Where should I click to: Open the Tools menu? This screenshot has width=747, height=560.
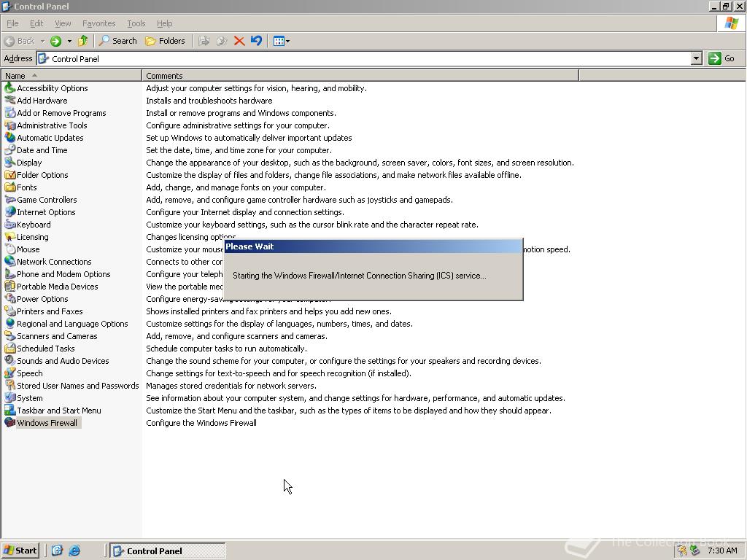[x=136, y=23]
